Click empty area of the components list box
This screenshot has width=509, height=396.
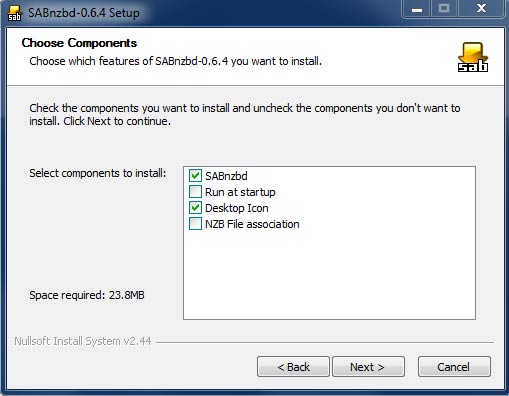[329, 273]
